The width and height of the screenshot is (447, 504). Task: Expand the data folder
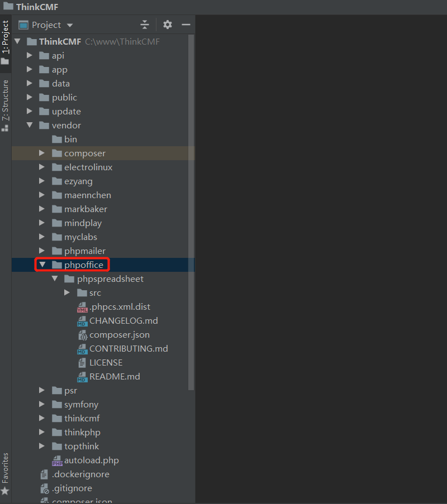tap(30, 83)
